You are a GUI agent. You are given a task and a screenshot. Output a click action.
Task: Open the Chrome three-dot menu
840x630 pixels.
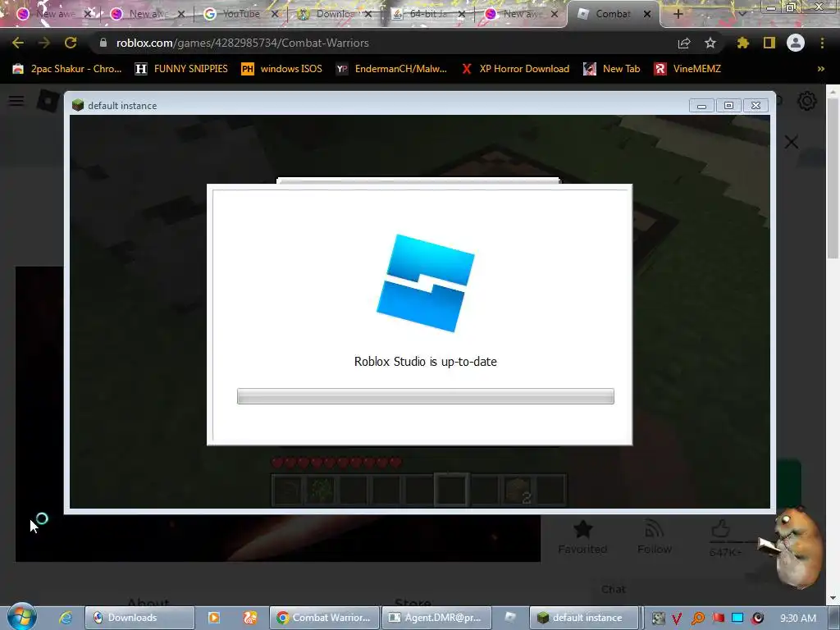[x=822, y=43]
